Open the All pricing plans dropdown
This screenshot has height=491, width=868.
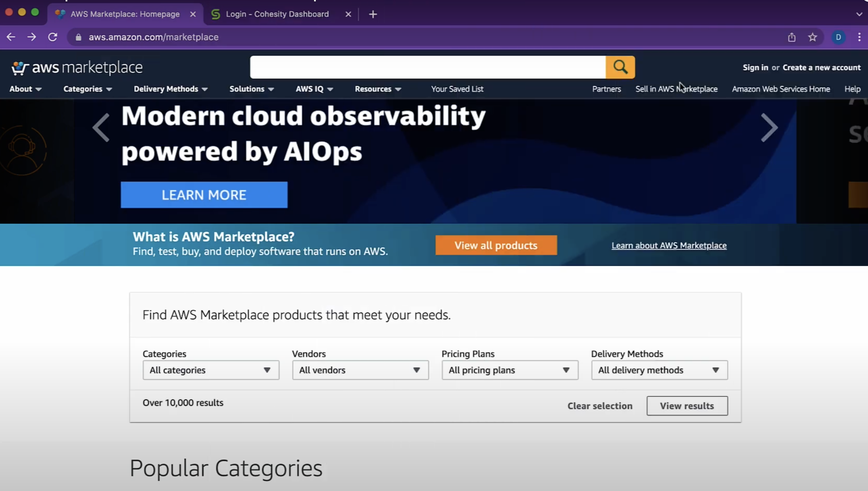point(510,370)
